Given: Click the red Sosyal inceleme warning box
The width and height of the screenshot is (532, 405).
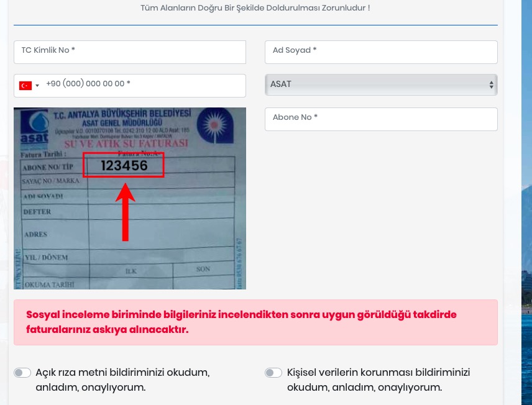Looking at the screenshot, I should [x=255, y=322].
